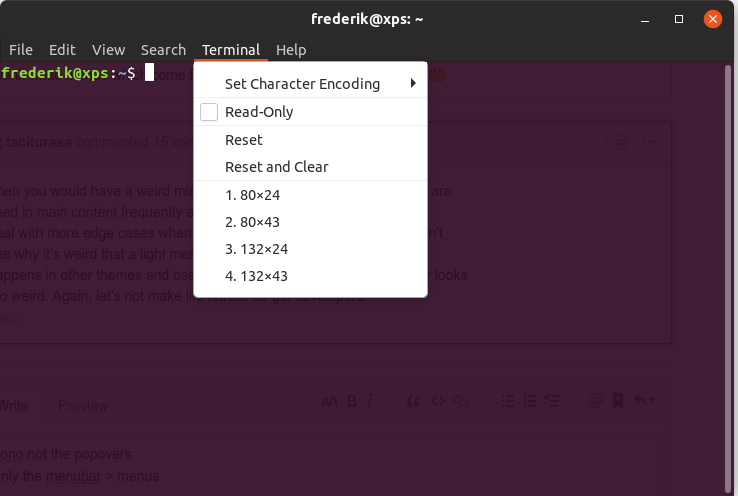
Task: Insert quote via background editor icon
Action: (413, 401)
